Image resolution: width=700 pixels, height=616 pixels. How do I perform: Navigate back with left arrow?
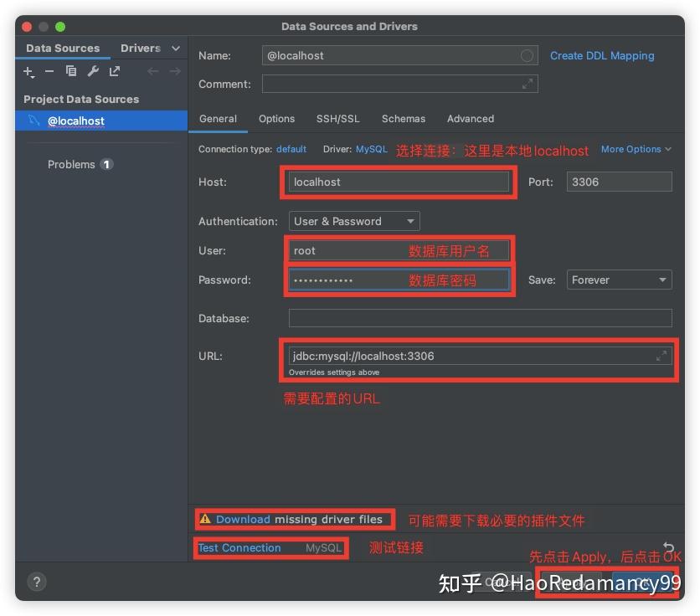coord(152,71)
